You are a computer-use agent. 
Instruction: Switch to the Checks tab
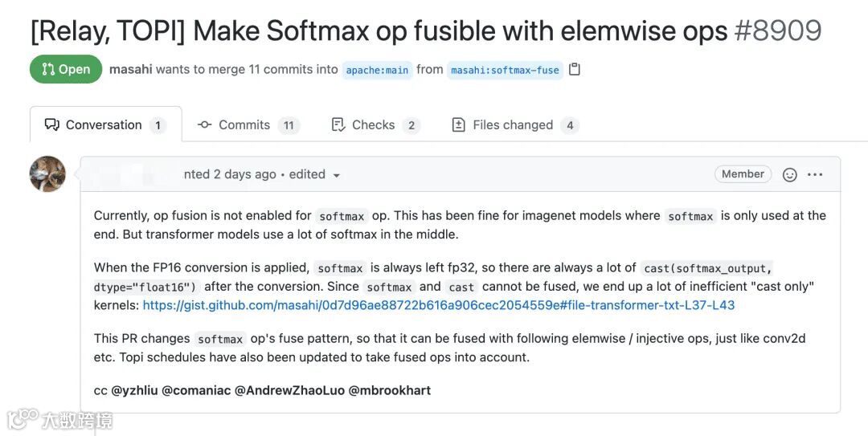point(373,124)
